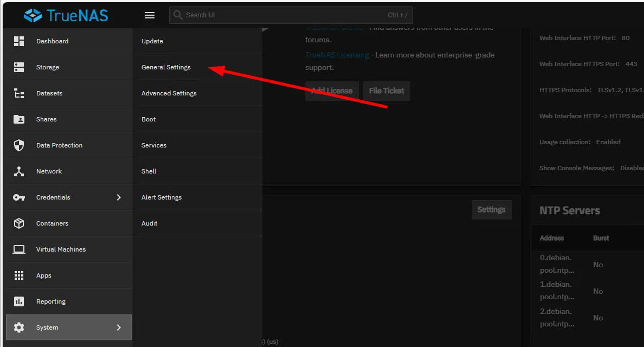Toggle sidebar with the hamburger menu button
The image size is (644, 347).
point(150,15)
